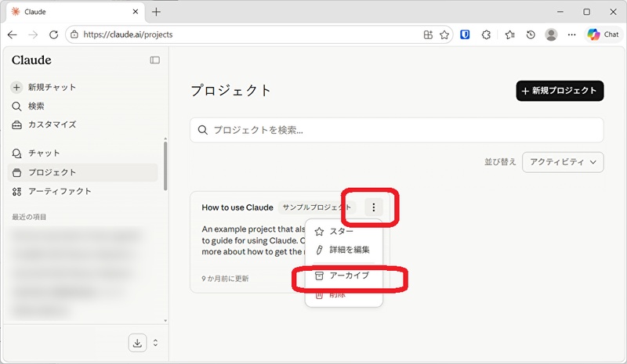This screenshot has height=364, width=627.
Task: Choose 詳細を編集 from the project menu
Action: (344, 250)
